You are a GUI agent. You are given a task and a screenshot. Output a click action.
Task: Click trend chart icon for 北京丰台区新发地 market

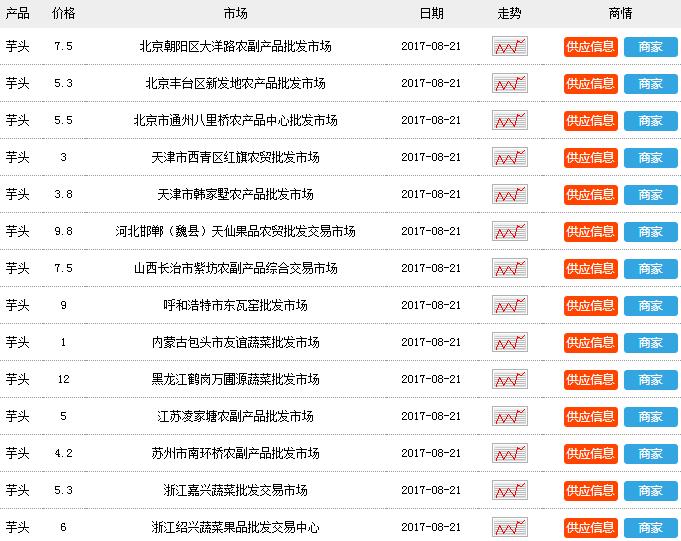coord(509,84)
